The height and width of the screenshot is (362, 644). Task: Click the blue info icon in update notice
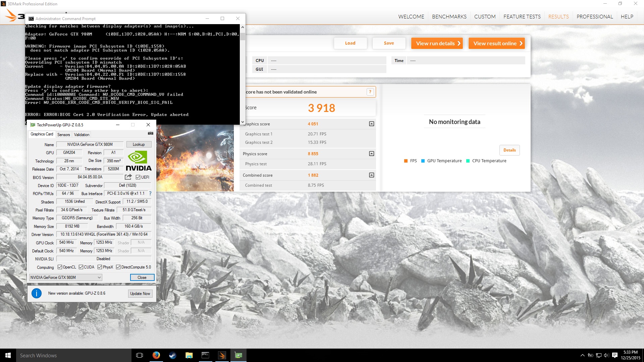click(37, 293)
